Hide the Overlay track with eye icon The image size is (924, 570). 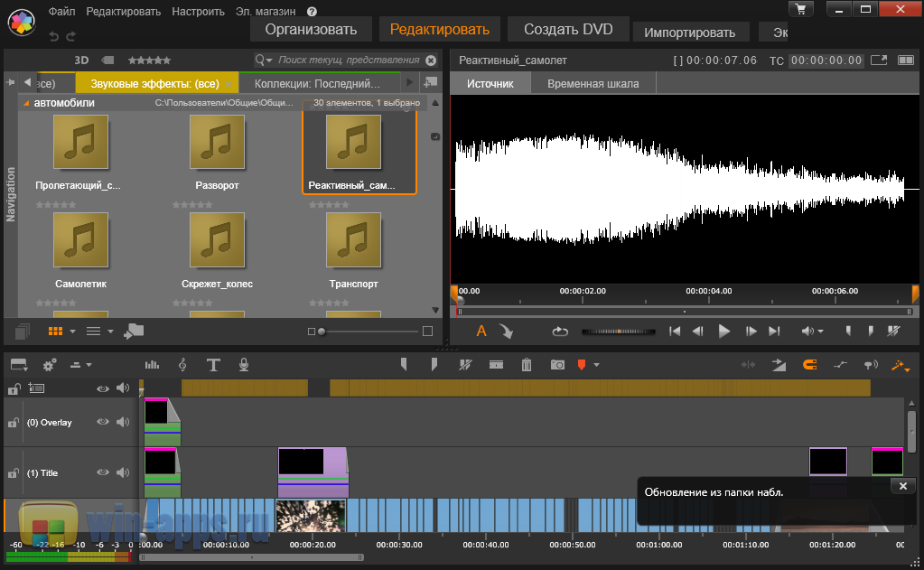tap(103, 422)
